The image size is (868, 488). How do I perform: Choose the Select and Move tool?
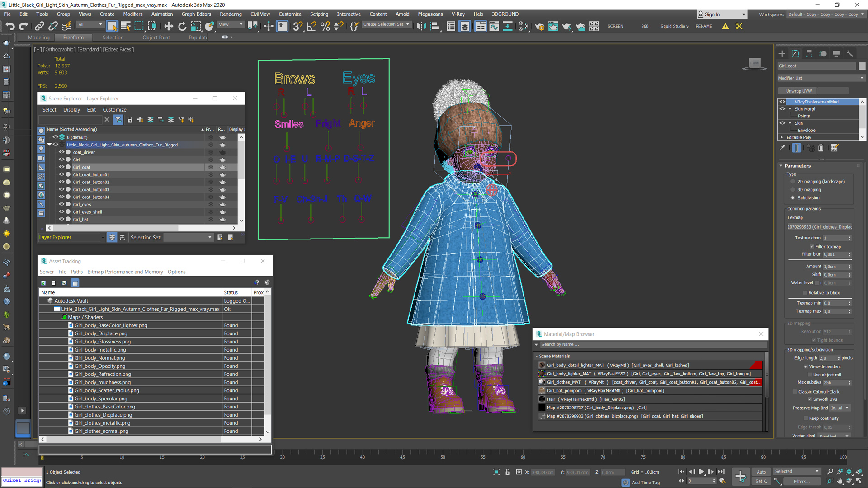169,26
